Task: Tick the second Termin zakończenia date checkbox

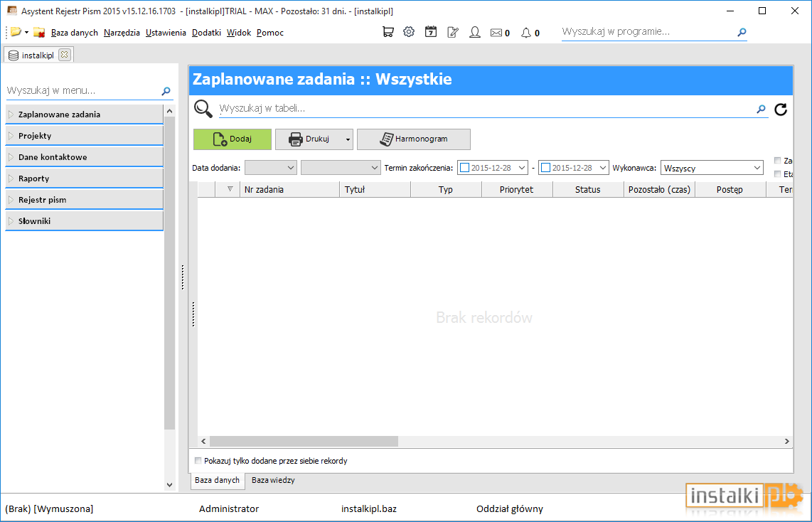Action: [x=545, y=168]
